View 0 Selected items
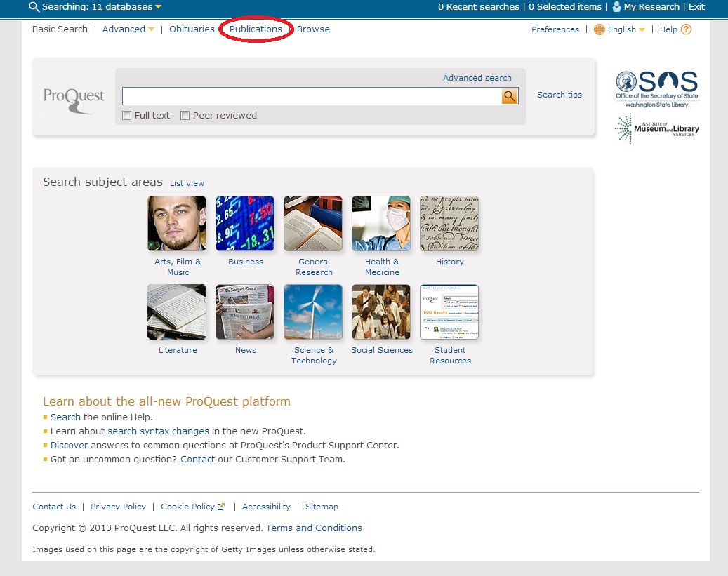 pyautogui.click(x=565, y=6)
